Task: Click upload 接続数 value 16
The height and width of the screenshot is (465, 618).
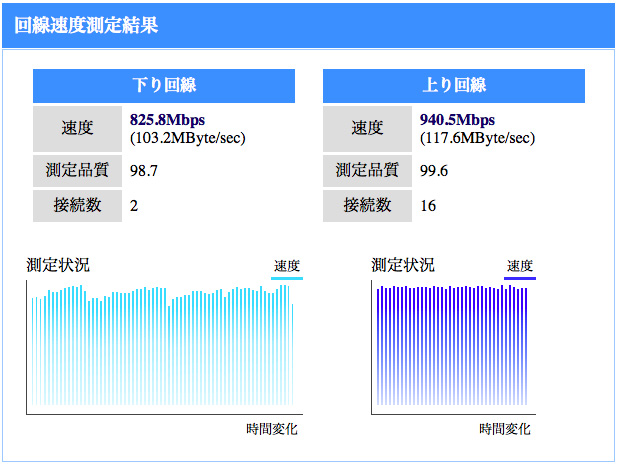Action: click(x=428, y=206)
